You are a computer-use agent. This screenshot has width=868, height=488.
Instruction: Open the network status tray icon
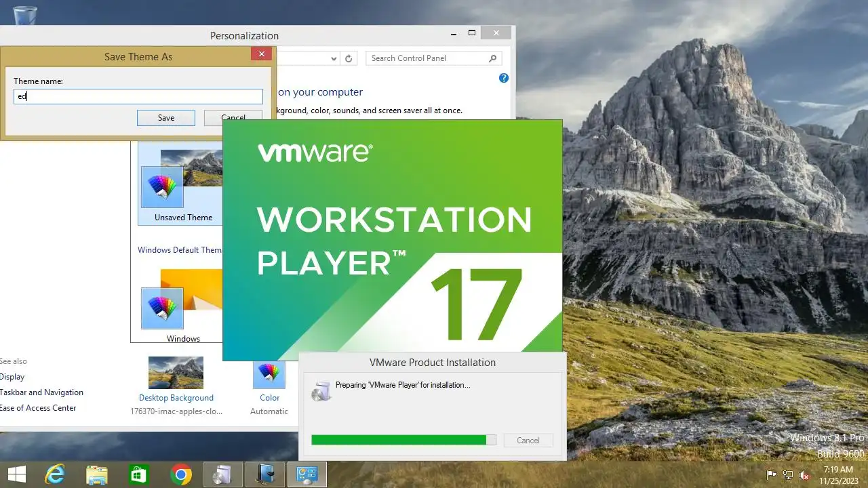788,474
